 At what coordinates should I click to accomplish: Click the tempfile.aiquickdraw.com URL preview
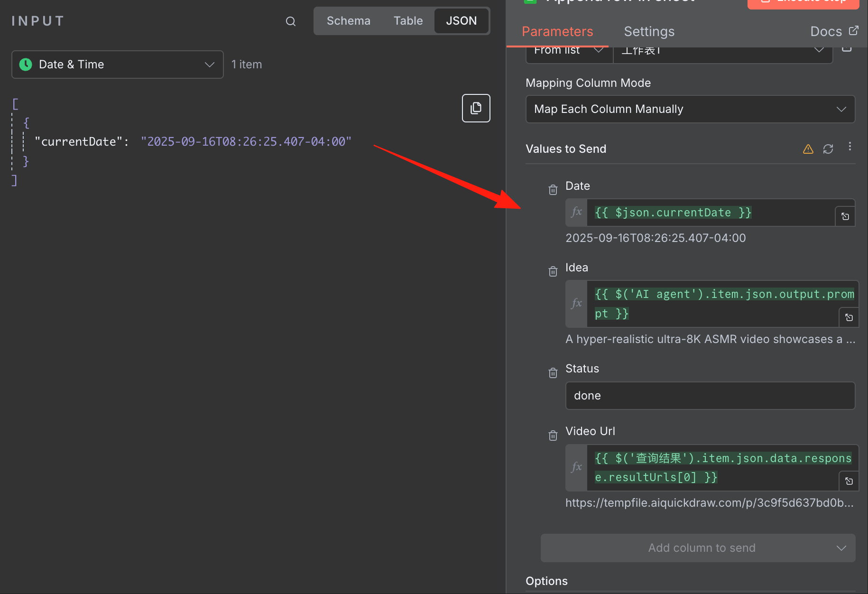tap(710, 503)
